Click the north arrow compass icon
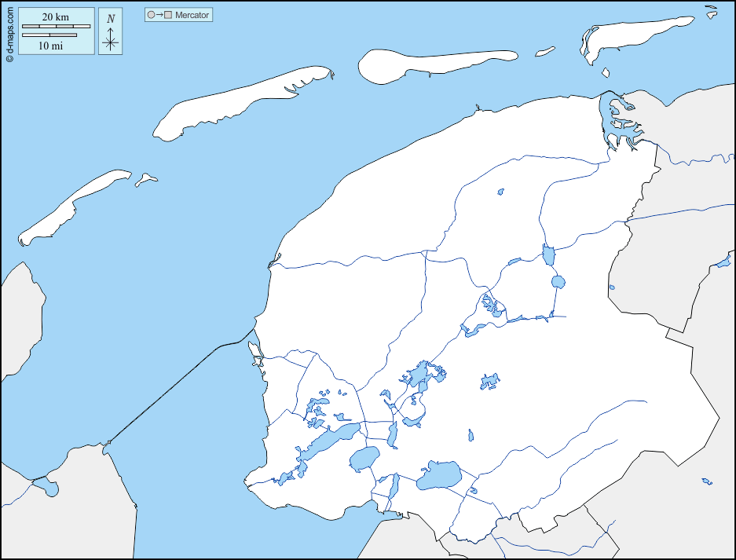Screen dimensions: 736x560 click(x=111, y=42)
